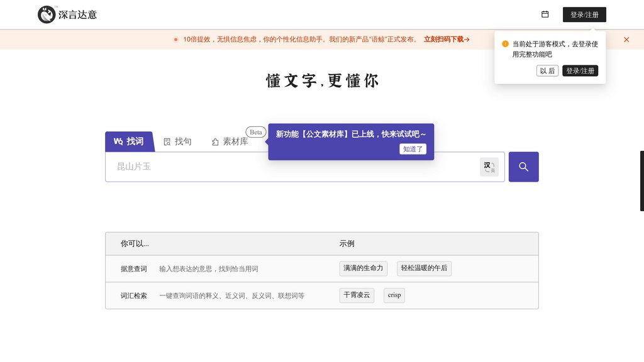The height and width of the screenshot is (362, 644).
Task: Select the 满满的生命力 example tag
Action: tap(363, 268)
